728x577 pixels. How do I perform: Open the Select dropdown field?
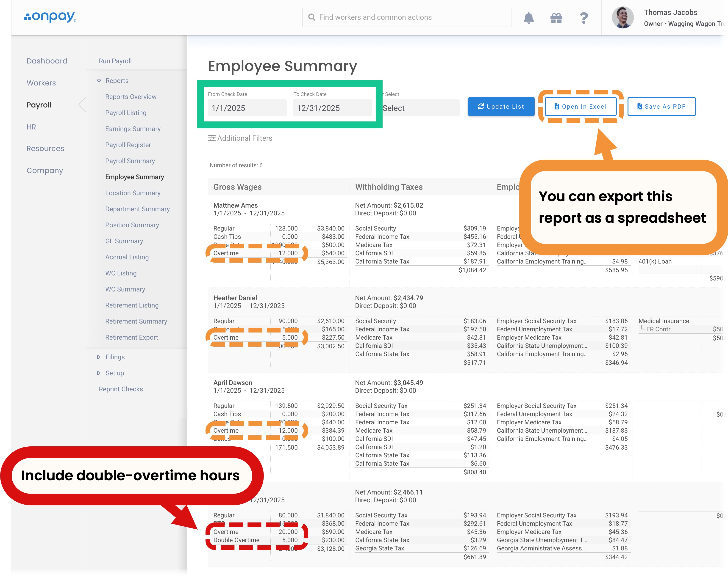(x=420, y=108)
